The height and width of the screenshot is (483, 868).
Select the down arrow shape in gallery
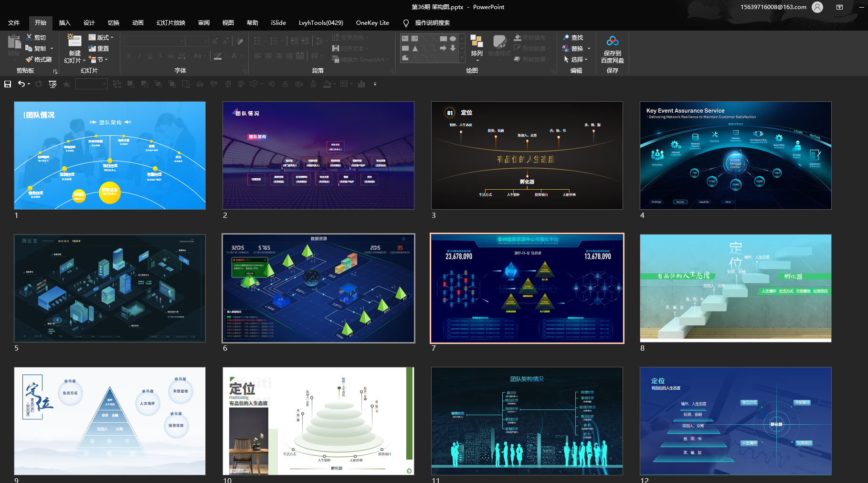point(453,48)
